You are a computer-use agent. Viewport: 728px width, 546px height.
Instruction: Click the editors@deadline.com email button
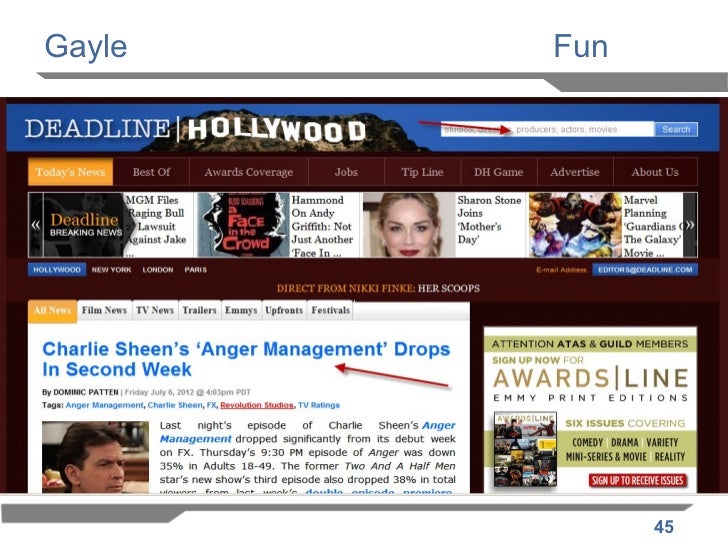[645, 270]
